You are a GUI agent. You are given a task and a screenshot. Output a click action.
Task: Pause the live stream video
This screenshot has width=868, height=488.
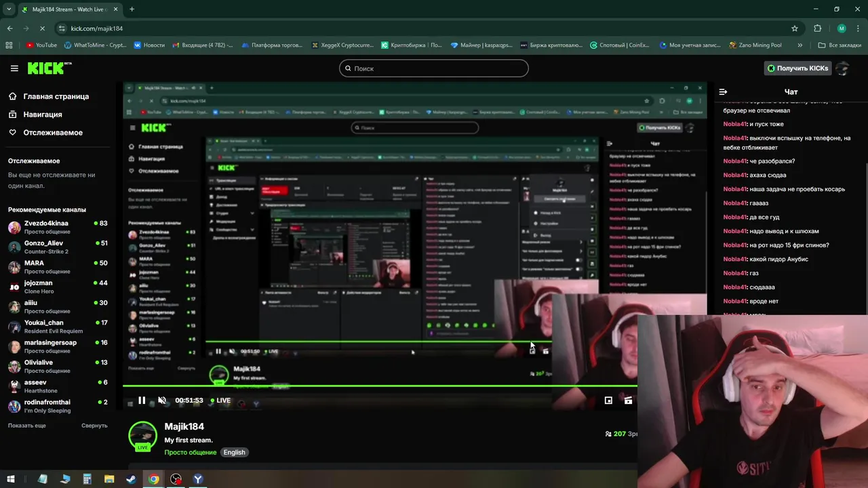(142, 401)
